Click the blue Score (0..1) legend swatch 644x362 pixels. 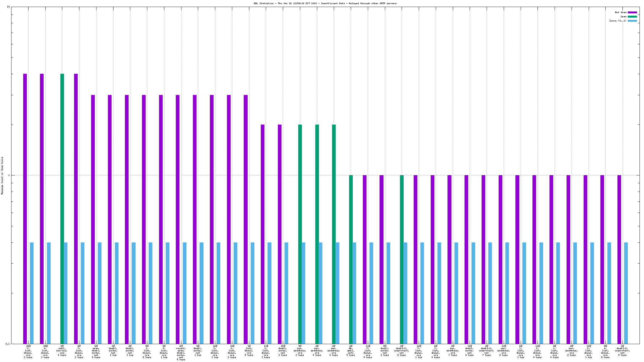tap(632, 21)
